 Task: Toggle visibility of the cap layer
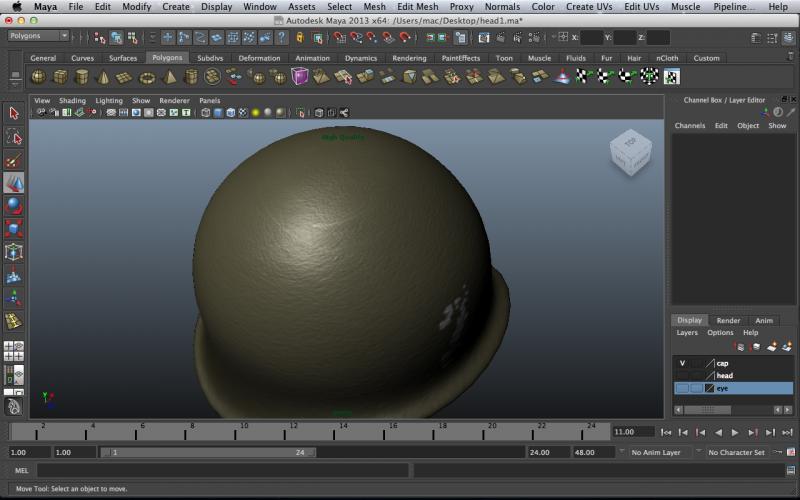(682, 363)
